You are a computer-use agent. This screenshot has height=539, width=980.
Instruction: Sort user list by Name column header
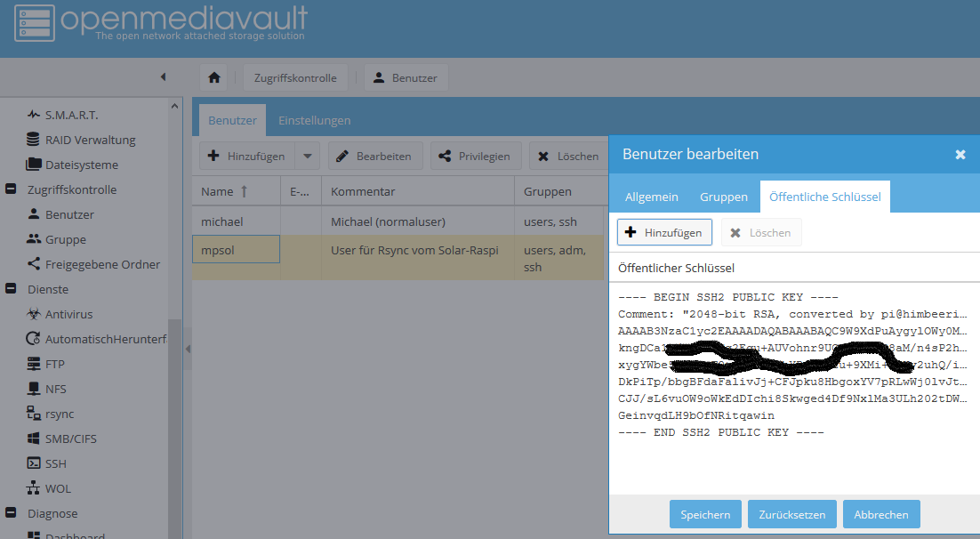(x=224, y=191)
